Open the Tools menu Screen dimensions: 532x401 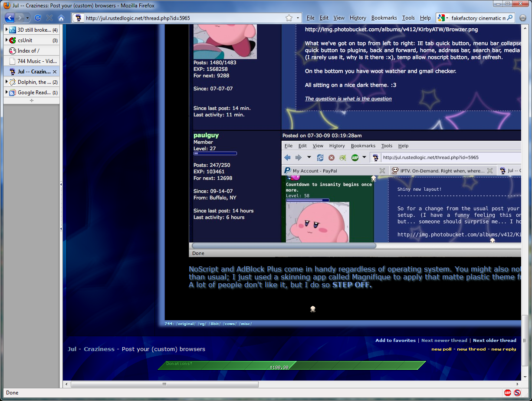[408, 18]
